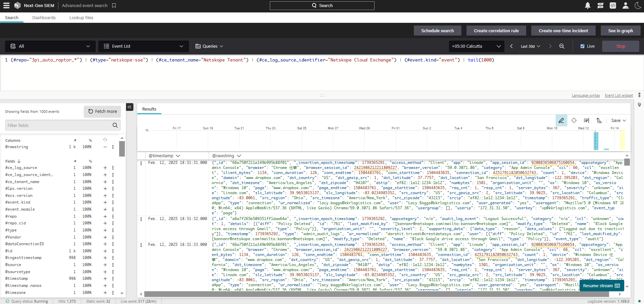
Task: Bookmark the Advanced event search page
Action: [114, 5]
